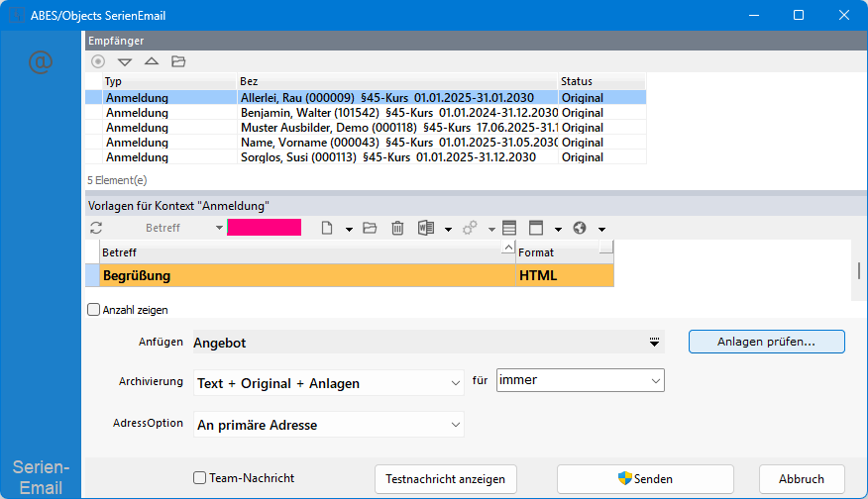Click the "Anlagen prüfen..." button
868x499 pixels.
(x=766, y=342)
